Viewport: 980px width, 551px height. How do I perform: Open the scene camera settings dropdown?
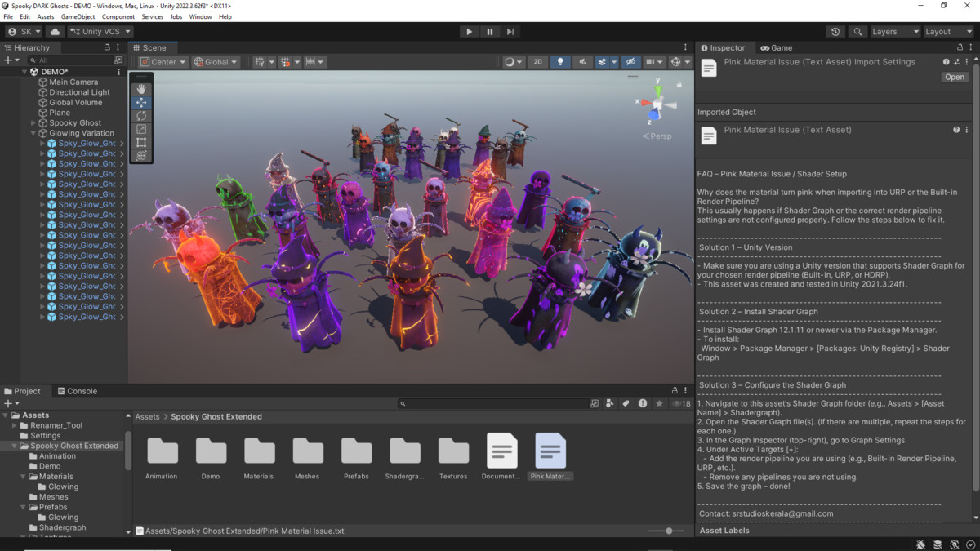click(x=654, y=62)
